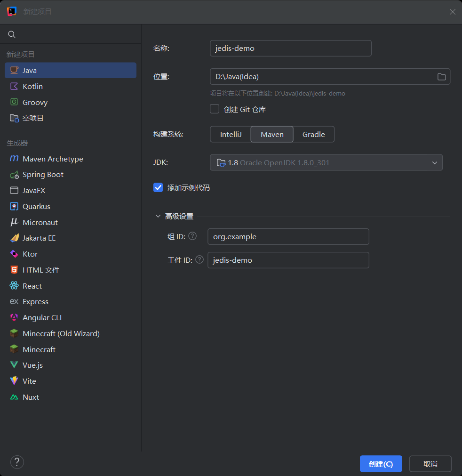Close the 新建项目 dialog

452,12
